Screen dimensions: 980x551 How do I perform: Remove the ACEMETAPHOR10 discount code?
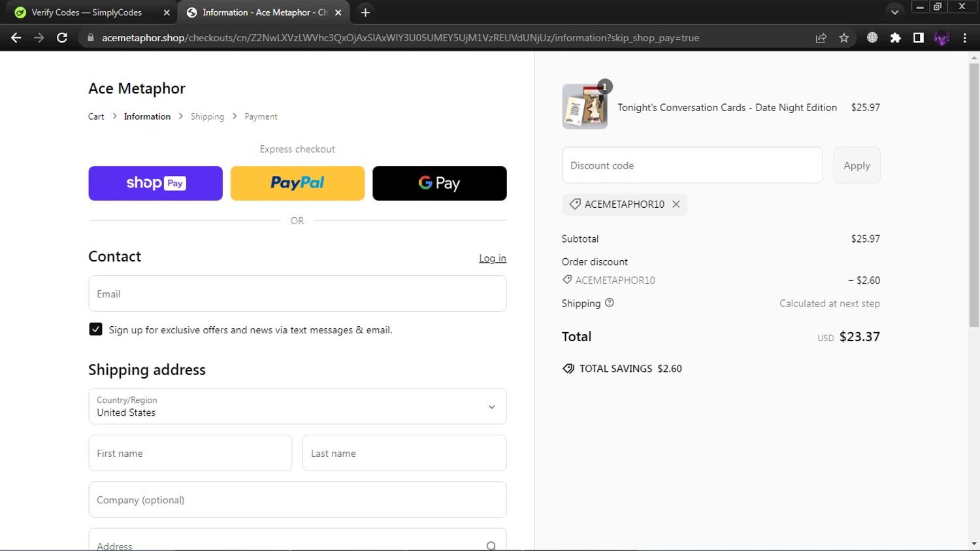point(676,204)
